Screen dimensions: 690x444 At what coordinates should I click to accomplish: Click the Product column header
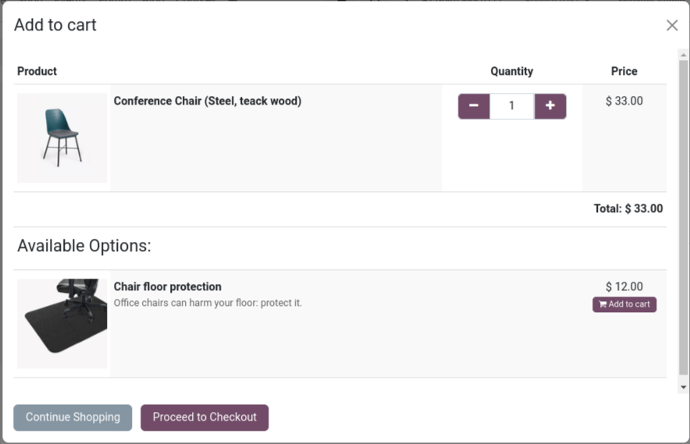pos(37,71)
